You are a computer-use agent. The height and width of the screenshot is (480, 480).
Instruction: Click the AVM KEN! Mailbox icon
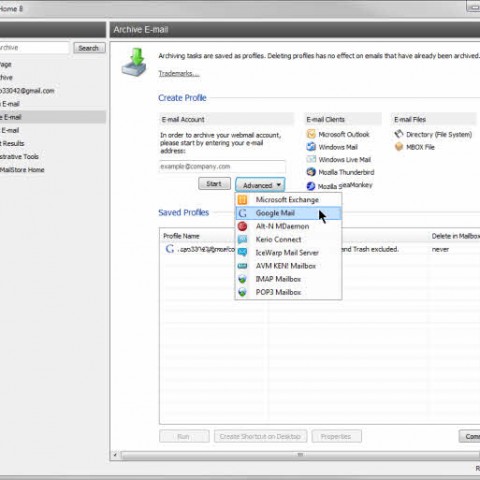pos(242,266)
